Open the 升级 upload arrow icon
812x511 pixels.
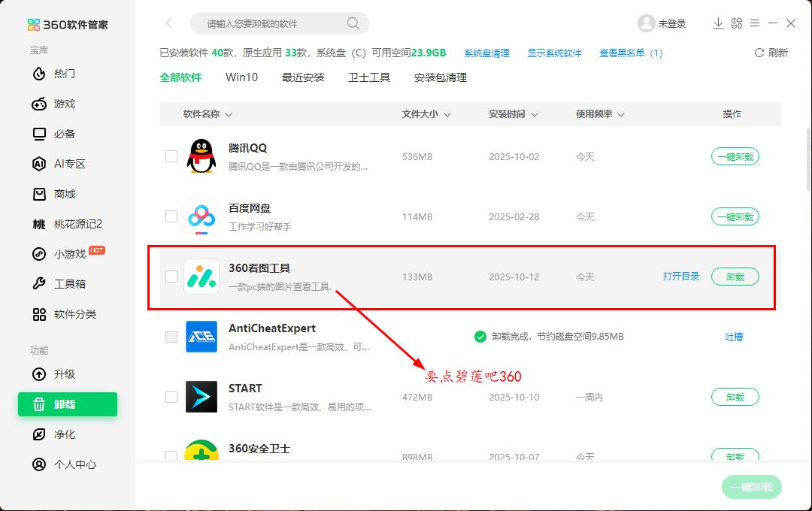point(39,374)
